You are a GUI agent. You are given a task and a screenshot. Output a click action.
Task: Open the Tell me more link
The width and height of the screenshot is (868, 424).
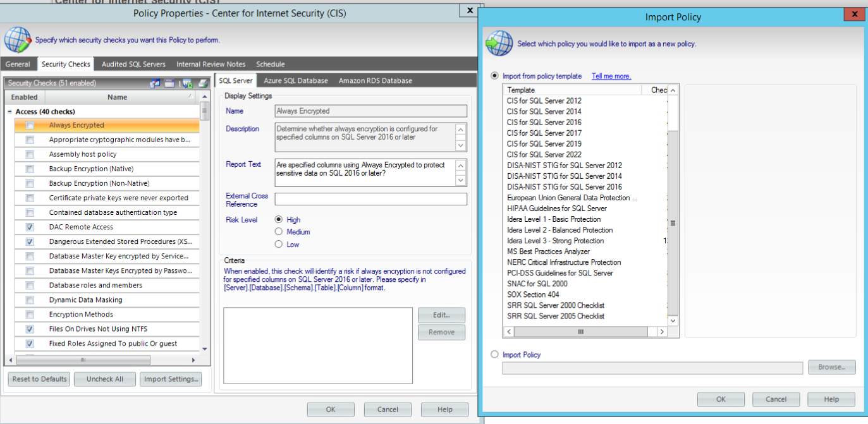[x=611, y=76]
